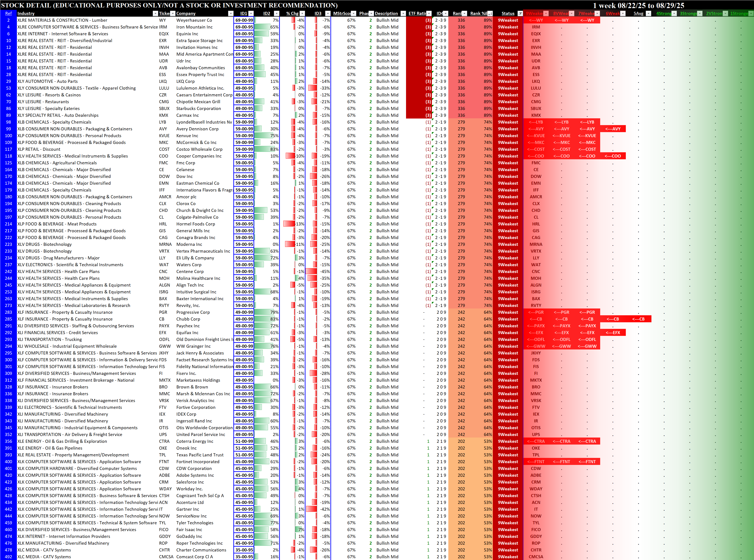This screenshot has height=560, width=754.
Task: Open the Company column filter arrow
Action: [x=231, y=14]
